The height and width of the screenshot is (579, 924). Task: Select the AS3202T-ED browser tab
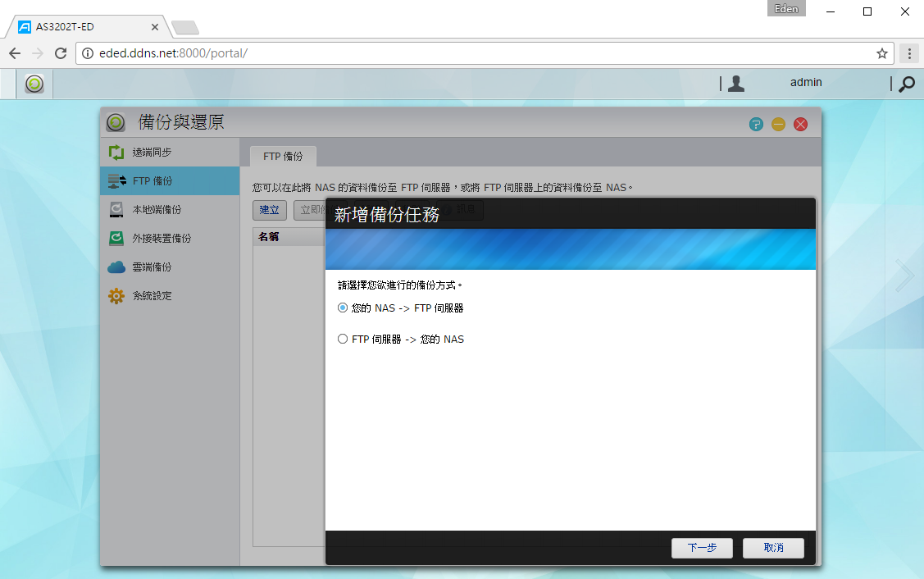[89, 27]
